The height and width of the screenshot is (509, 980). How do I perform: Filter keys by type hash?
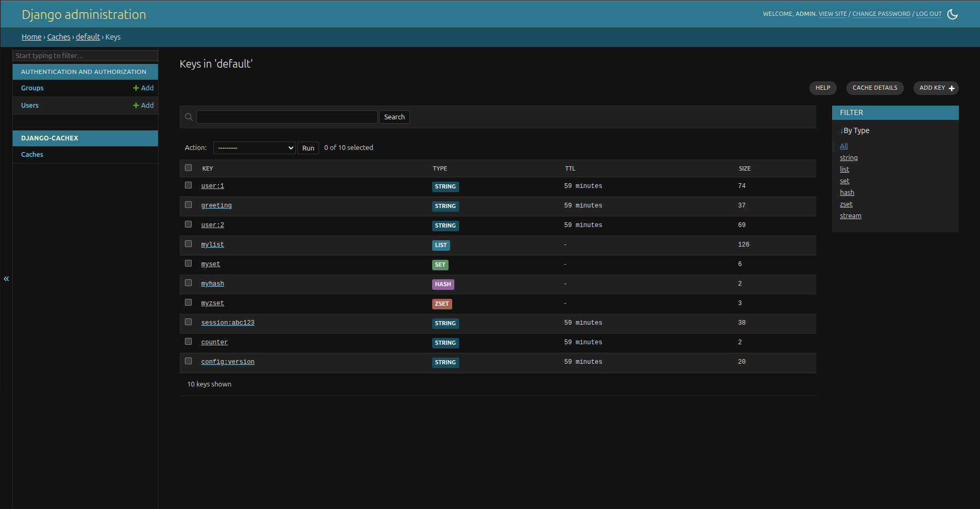click(847, 193)
